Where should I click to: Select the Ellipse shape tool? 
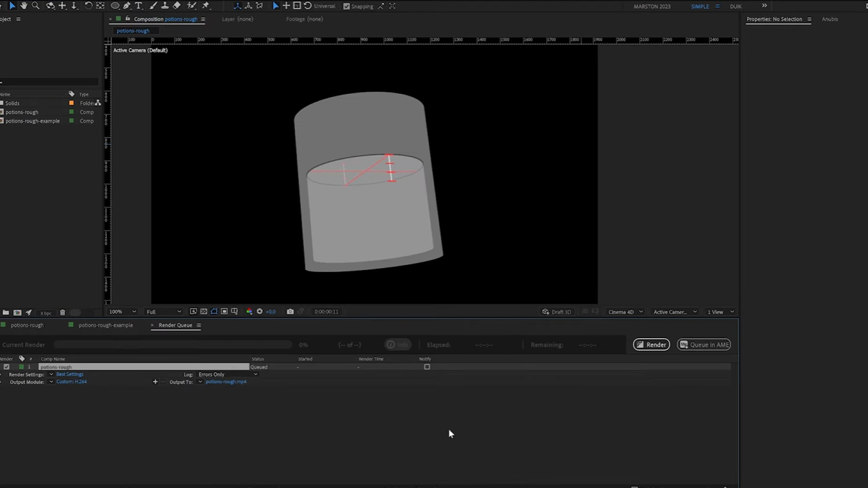coord(115,6)
